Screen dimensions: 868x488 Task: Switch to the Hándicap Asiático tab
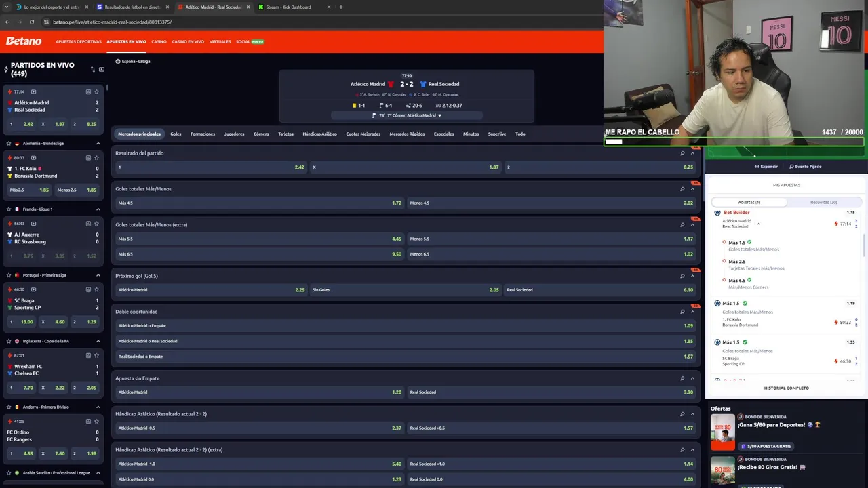319,134
